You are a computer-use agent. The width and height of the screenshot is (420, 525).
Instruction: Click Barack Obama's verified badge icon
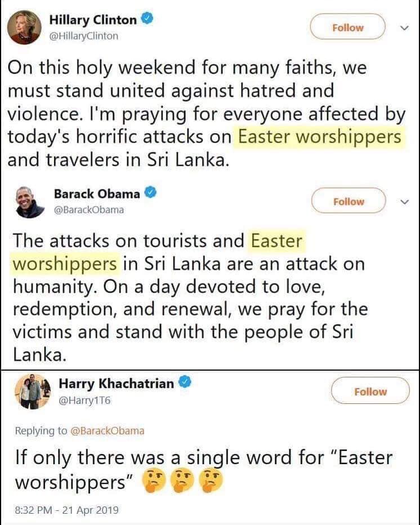(150, 193)
